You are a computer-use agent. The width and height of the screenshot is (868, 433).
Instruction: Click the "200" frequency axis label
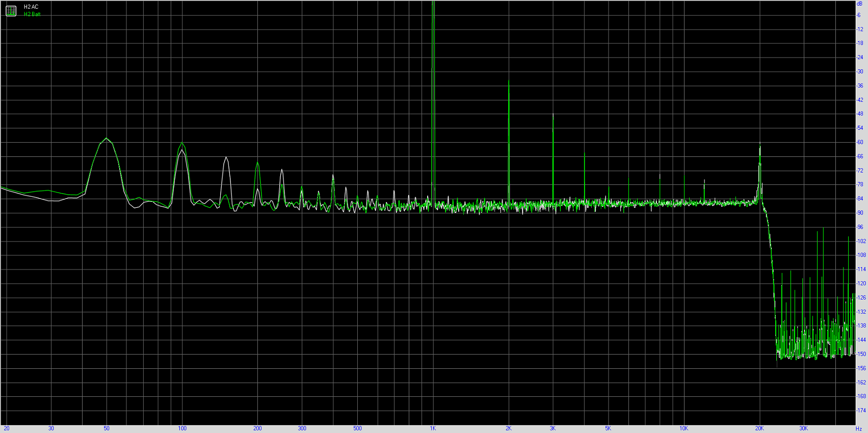[x=257, y=428]
